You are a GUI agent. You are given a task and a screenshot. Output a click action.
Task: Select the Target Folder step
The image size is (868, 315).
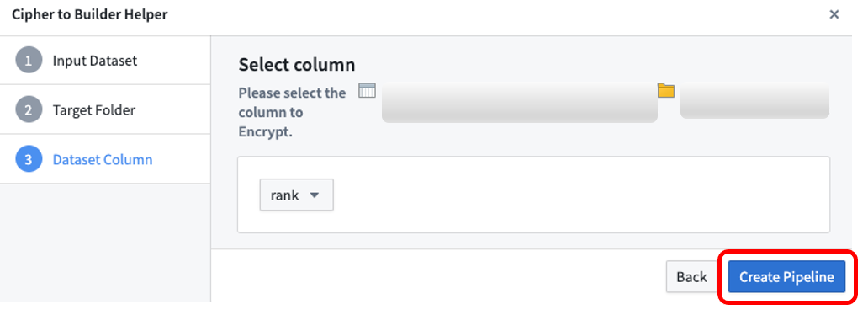click(105, 109)
